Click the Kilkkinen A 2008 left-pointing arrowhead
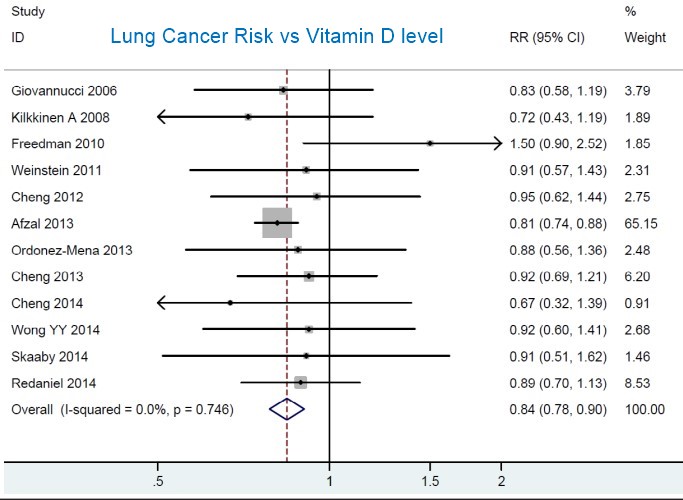Screen dimensions: 683x500 [162, 118]
